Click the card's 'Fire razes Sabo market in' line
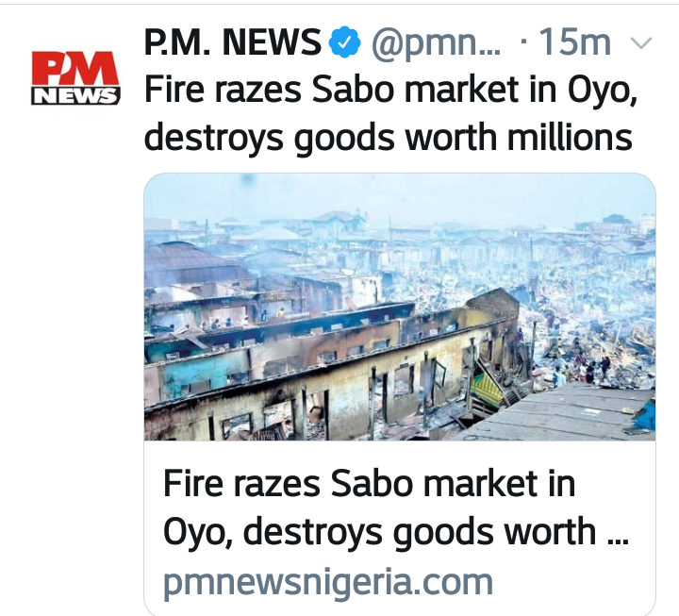The height and width of the screenshot is (616, 679). click(369, 484)
